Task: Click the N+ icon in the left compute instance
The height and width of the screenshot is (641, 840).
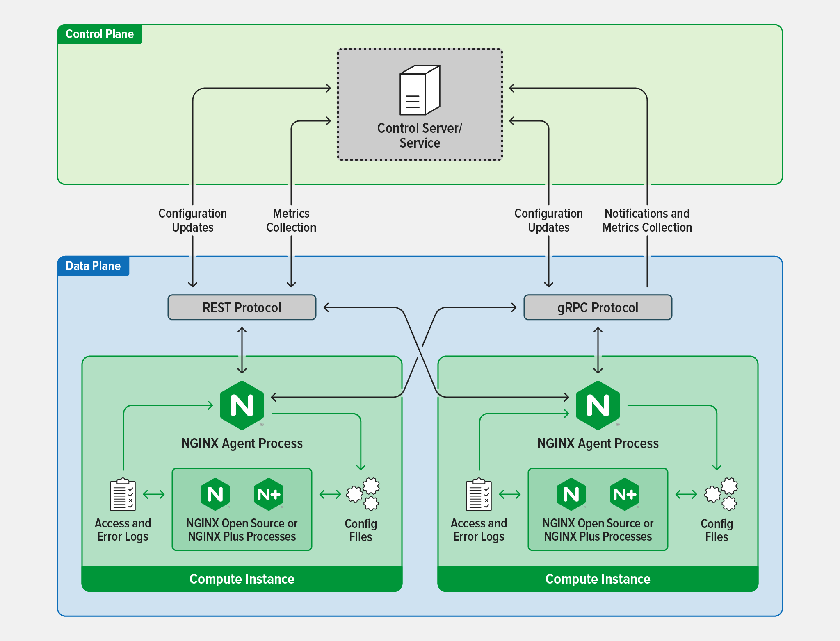Action: coord(269,495)
